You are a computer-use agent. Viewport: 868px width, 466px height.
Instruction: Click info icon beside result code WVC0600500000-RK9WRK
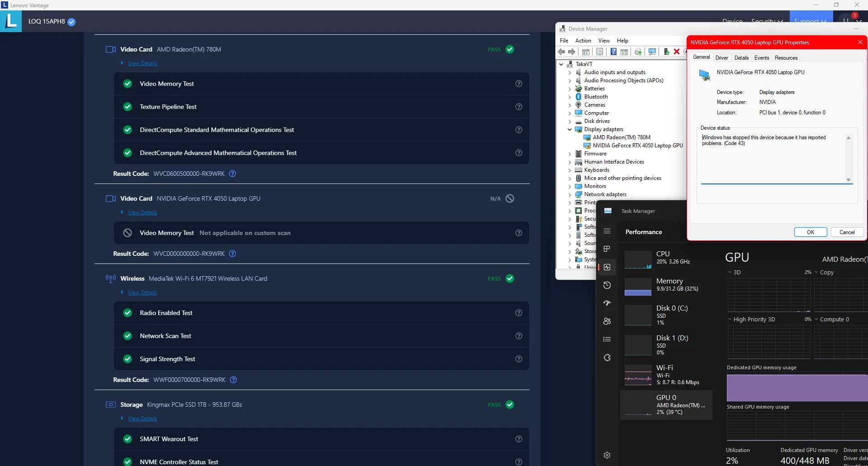tap(232, 174)
